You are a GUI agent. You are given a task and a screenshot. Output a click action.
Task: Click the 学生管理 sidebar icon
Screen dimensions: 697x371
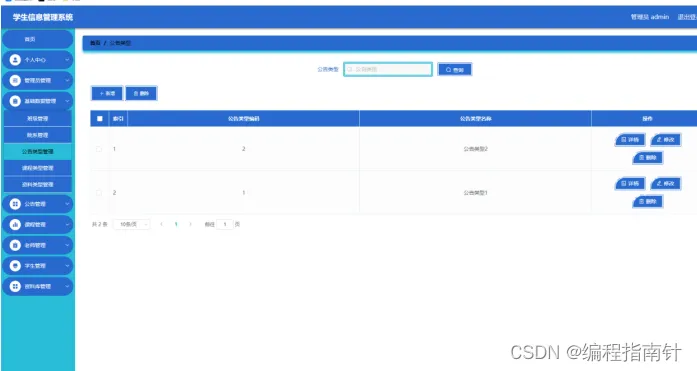point(15,266)
